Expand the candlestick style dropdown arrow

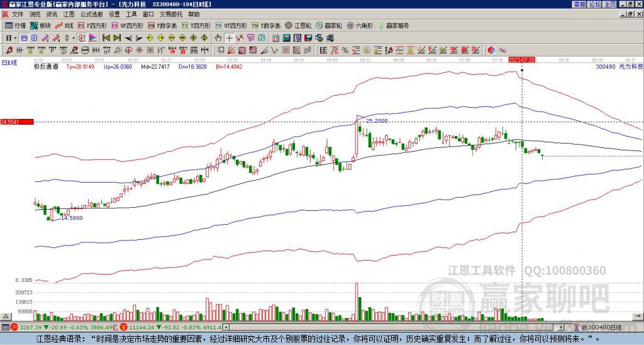coord(74,38)
